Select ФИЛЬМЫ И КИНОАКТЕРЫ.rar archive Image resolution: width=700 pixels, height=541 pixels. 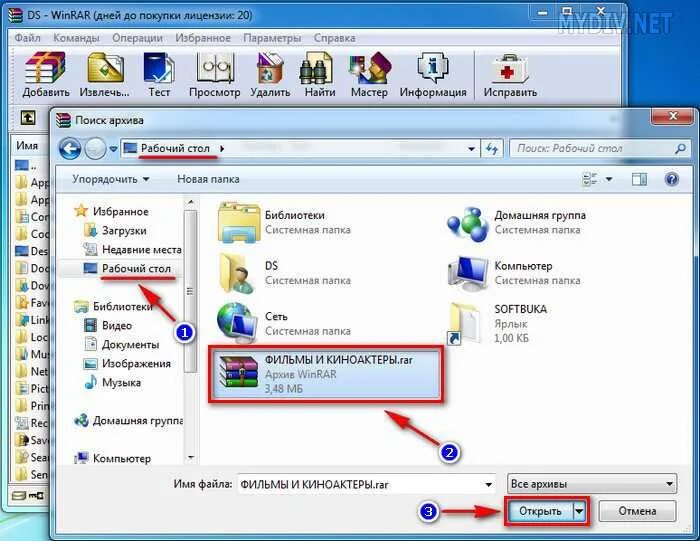coord(327,374)
